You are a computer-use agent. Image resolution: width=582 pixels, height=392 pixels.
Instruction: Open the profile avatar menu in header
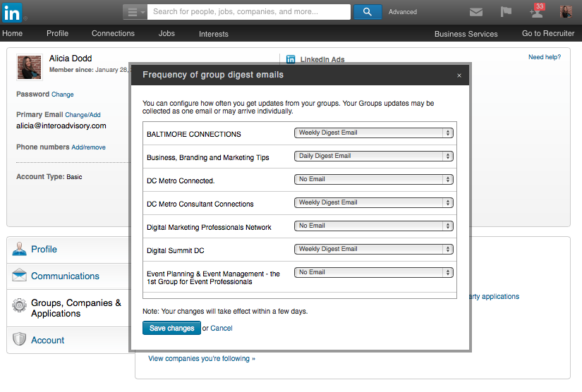coord(566,11)
